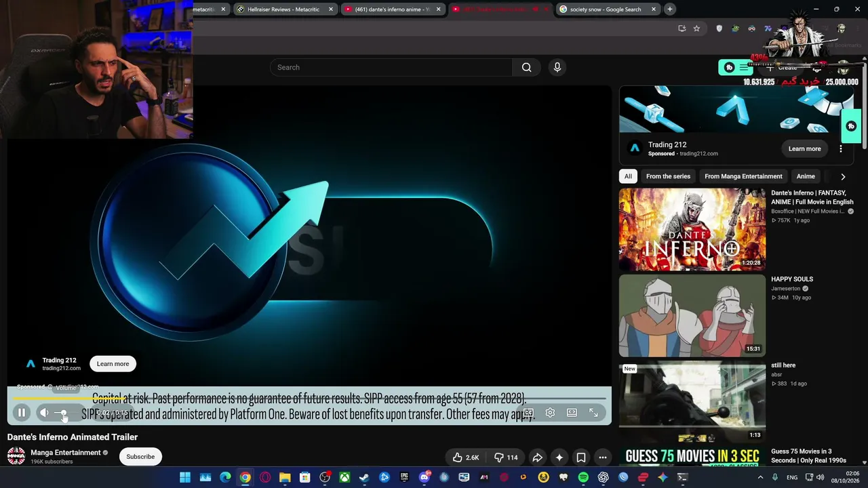Expand the system tray hidden icons chevron
This screenshot has width=868, height=488.
coord(761,477)
